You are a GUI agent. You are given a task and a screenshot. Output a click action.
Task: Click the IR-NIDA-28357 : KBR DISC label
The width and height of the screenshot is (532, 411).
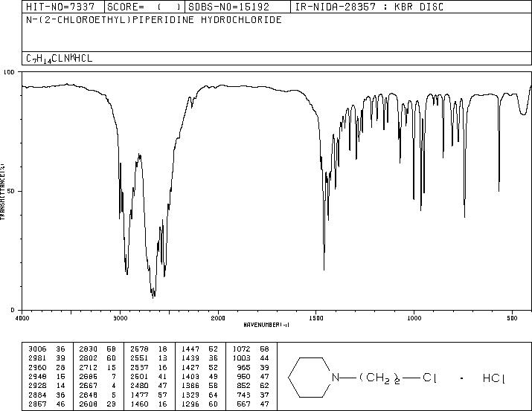(369, 7)
